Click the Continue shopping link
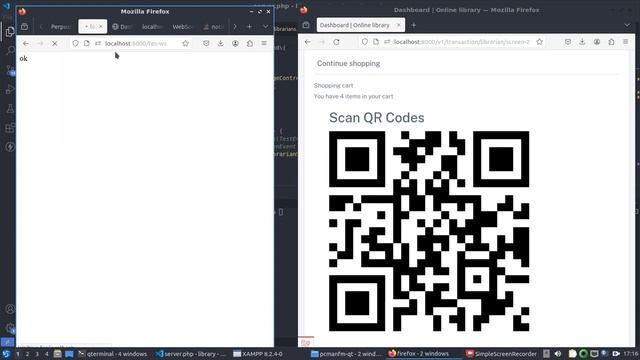This screenshot has width=640, height=360. [x=348, y=63]
